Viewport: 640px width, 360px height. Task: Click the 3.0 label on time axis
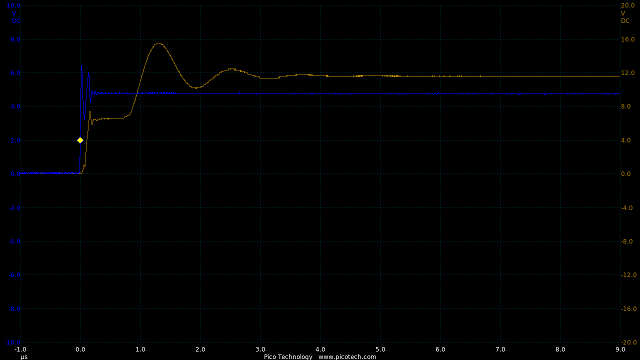click(x=260, y=349)
